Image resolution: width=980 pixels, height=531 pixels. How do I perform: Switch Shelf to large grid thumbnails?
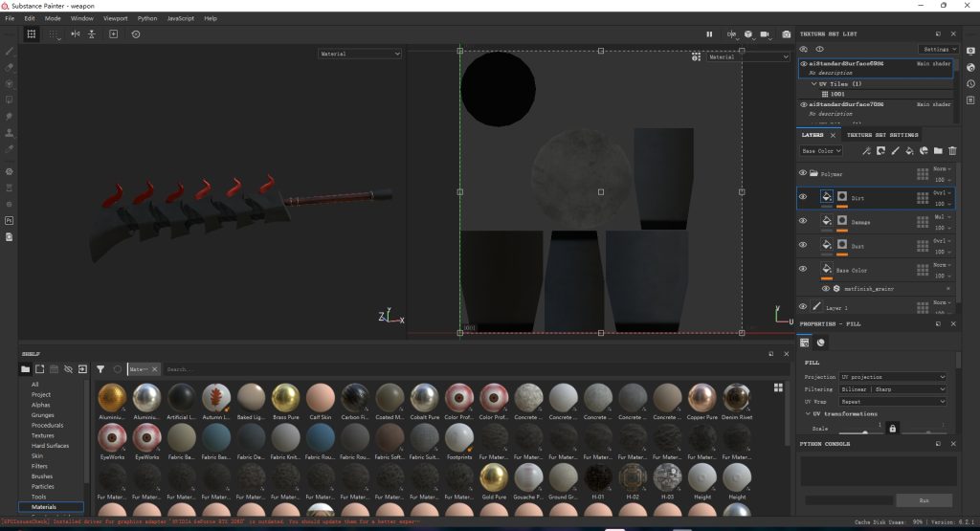pyautogui.click(x=778, y=387)
